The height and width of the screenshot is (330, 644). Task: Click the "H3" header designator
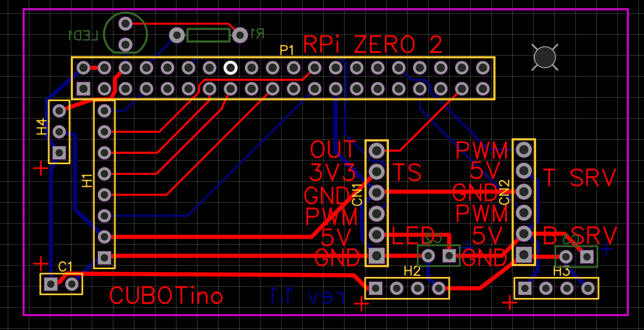(x=562, y=271)
